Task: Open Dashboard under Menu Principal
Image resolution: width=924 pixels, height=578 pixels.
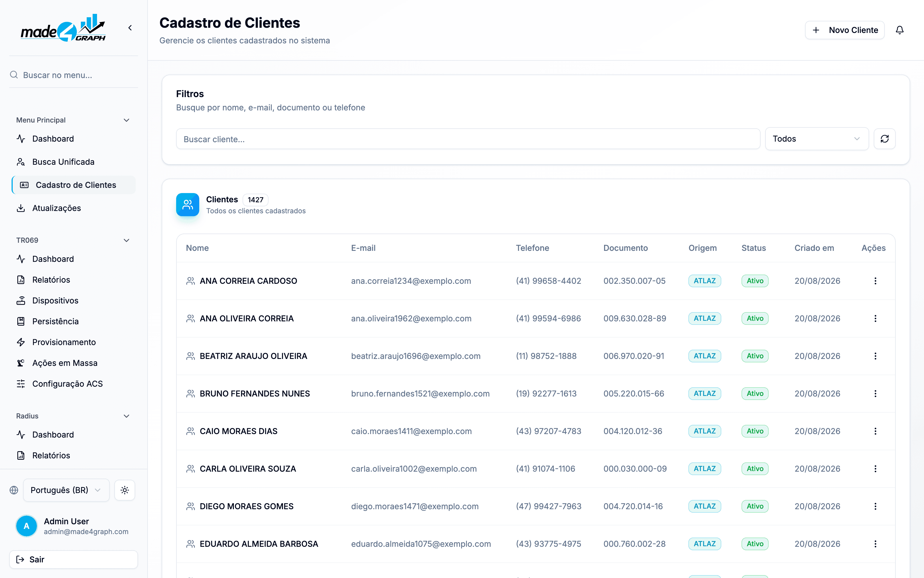Action: tap(74, 139)
